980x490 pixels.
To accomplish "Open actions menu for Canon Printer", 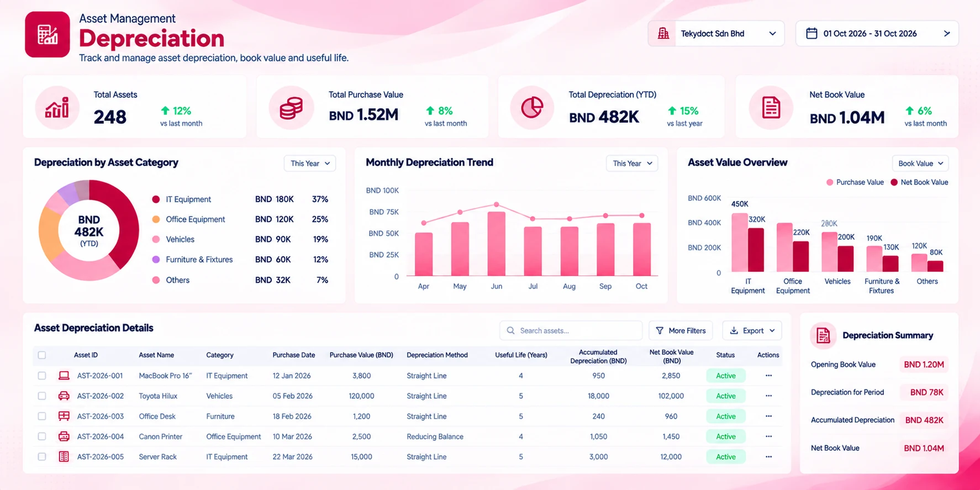I will 768,436.
